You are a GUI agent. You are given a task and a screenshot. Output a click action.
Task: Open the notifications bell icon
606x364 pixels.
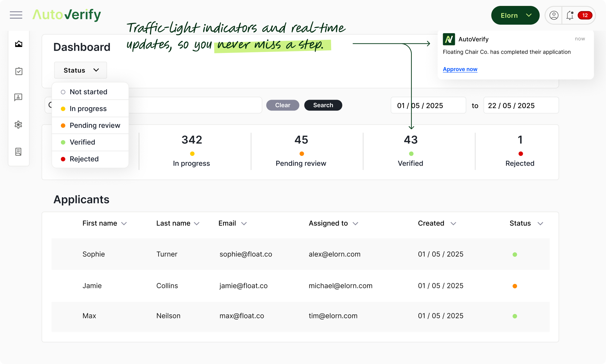pos(570,15)
